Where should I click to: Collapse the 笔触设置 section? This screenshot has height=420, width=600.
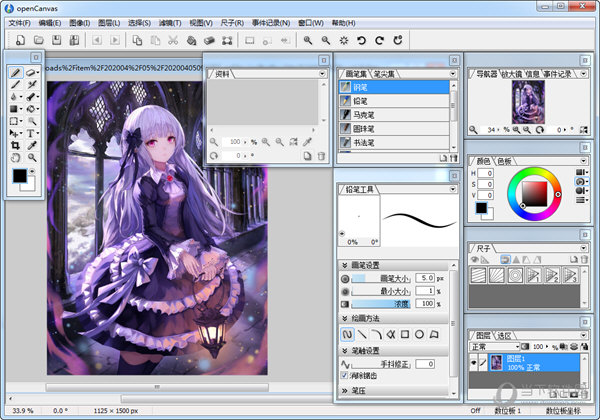click(x=344, y=351)
